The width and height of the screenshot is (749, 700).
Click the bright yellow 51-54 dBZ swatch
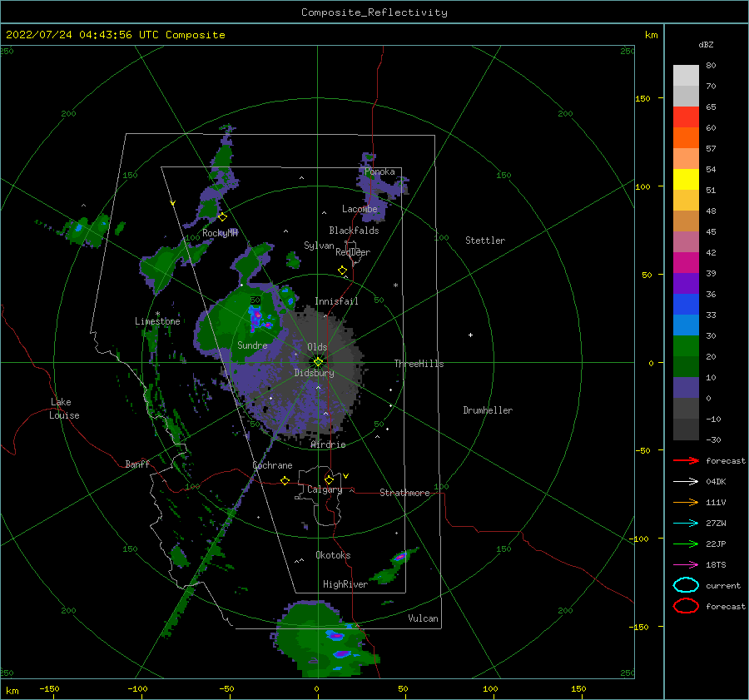(686, 180)
